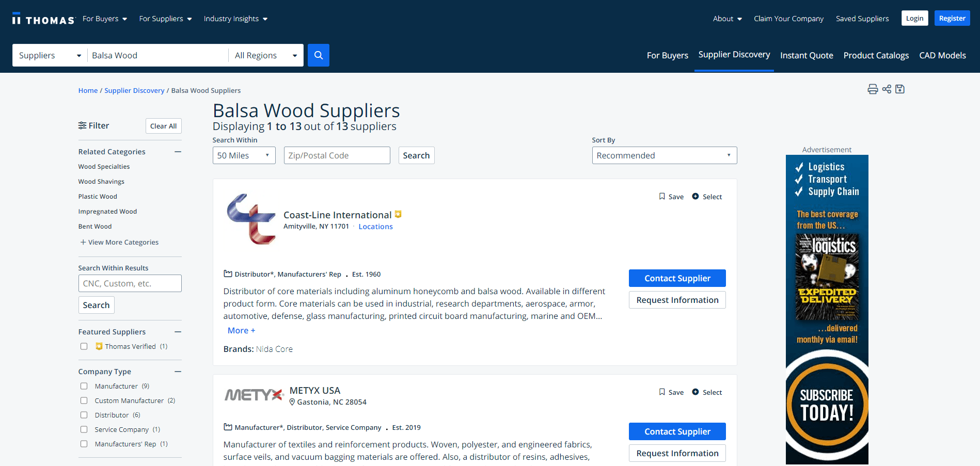
Task: Click METYX company type folder icon
Action: coord(228,427)
